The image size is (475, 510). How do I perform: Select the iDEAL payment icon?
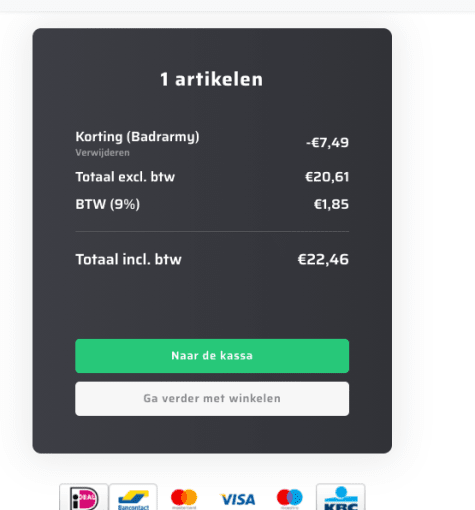[84, 498]
